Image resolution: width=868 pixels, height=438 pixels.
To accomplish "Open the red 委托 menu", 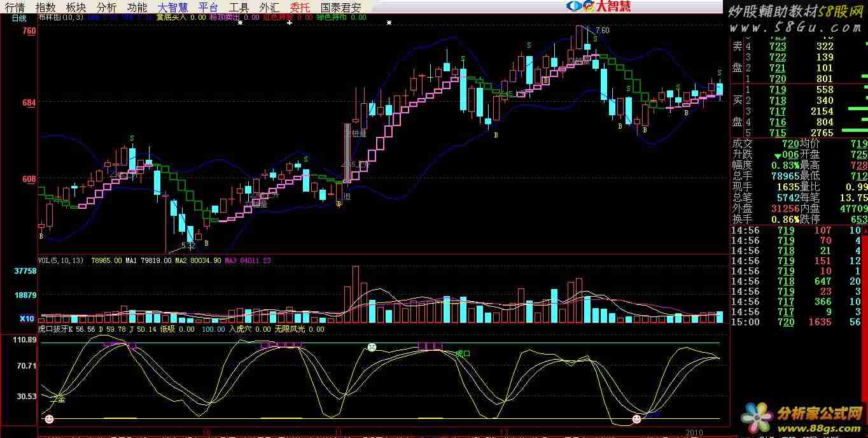I will [300, 8].
